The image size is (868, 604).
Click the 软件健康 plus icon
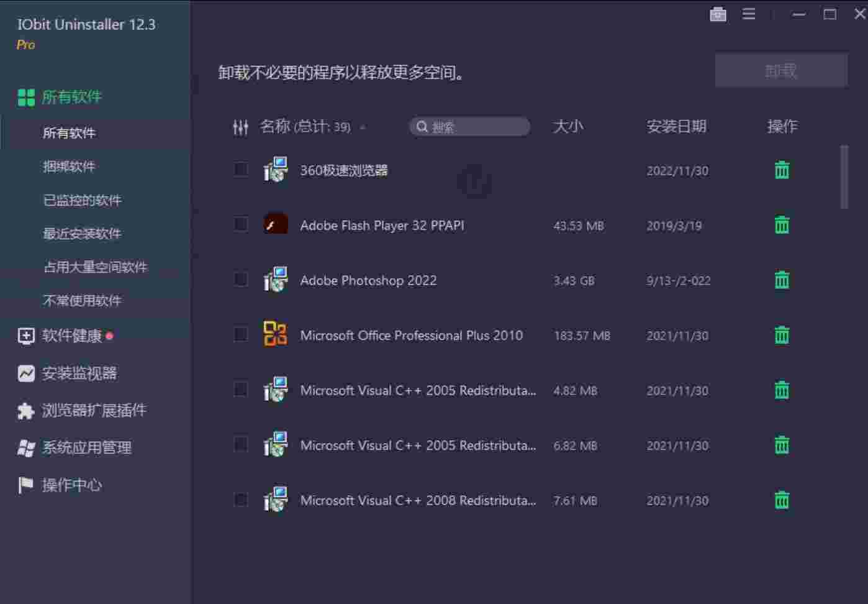pyautogui.click(x=26, y=336)
